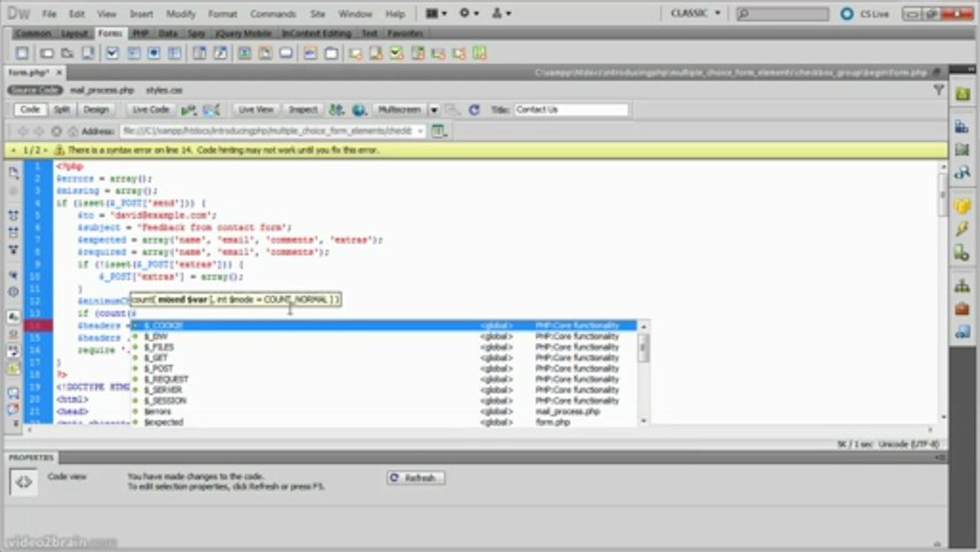Image resolution: width=980 pixels, height=552 pixels.
Task: Expand the Multiscreen dropdown arrow
Action: [x=434, y=110]
